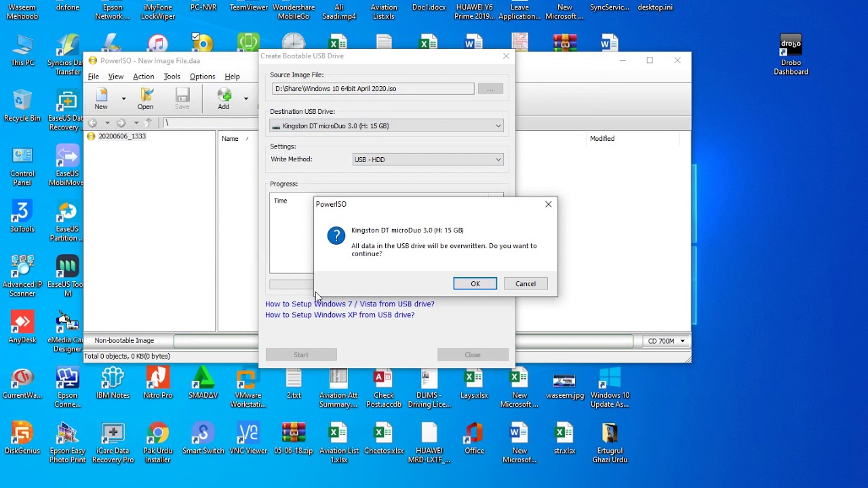Open Check Post.accdb Access file

click(x=384, y=388)
